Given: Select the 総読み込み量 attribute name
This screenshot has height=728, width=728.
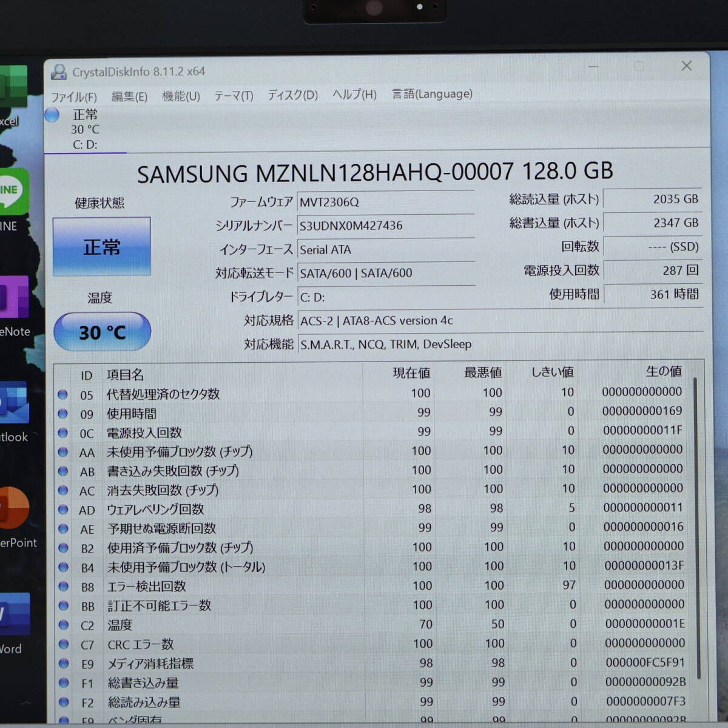Looking at the screenshot, I should 144,703.
